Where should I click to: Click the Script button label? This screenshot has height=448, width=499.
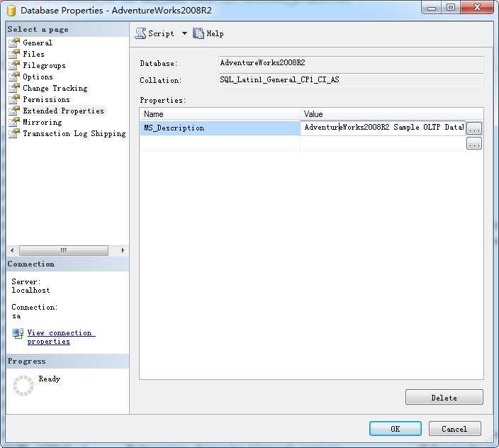tap(161, 34)
